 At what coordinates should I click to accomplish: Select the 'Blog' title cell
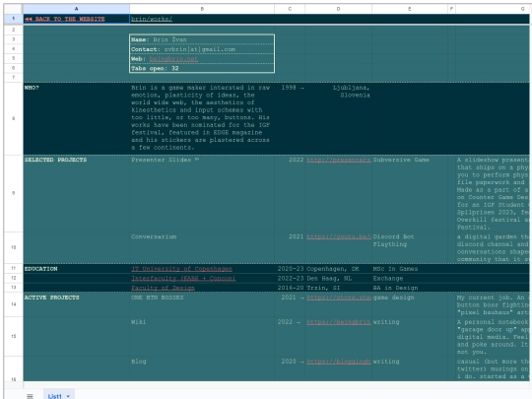pos(202,368)
